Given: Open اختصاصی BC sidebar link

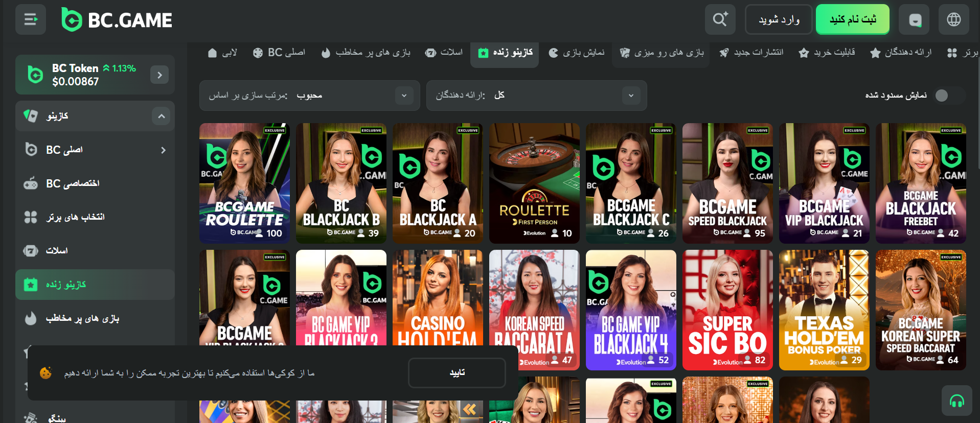Looking at the screenshot, I should coord(95,183).
